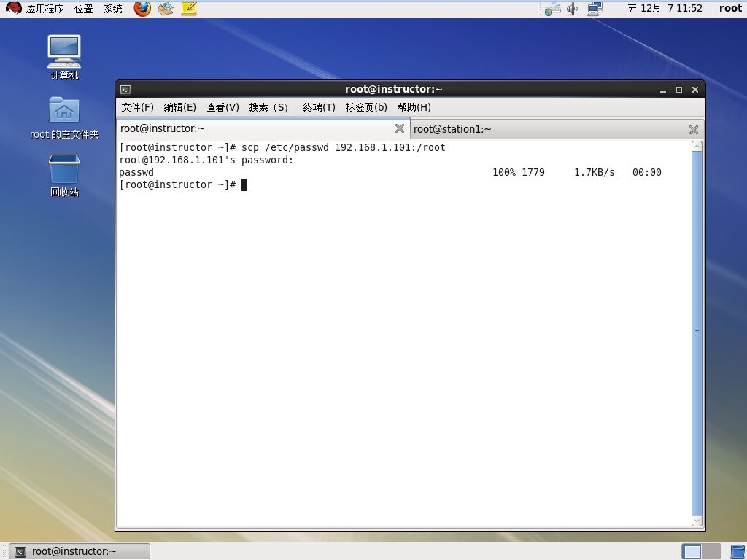Launch the yellow notes editor panel icon

point(189,8)
